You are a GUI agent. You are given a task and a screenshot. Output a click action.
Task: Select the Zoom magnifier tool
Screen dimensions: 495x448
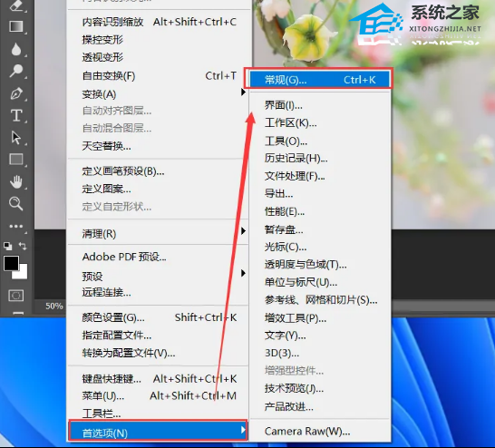[15, 204]
